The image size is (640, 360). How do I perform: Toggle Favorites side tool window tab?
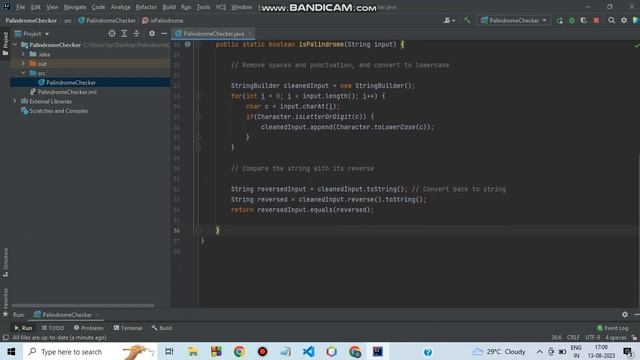(5, 302)
